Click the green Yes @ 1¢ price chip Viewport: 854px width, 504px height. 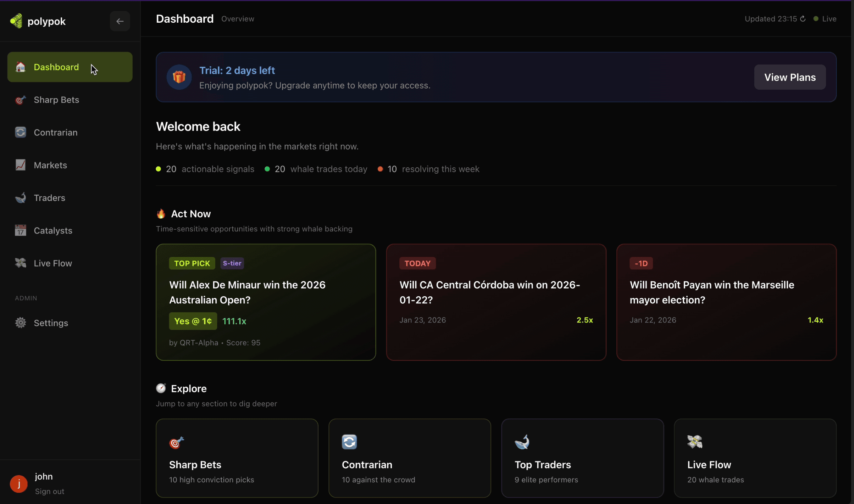coord(193,321)
